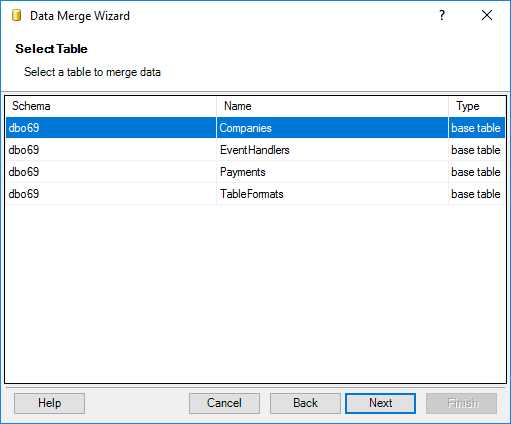Screen dimensions: 511x424
Task: Sort by the Type column header
Action: tap(477, 106)
